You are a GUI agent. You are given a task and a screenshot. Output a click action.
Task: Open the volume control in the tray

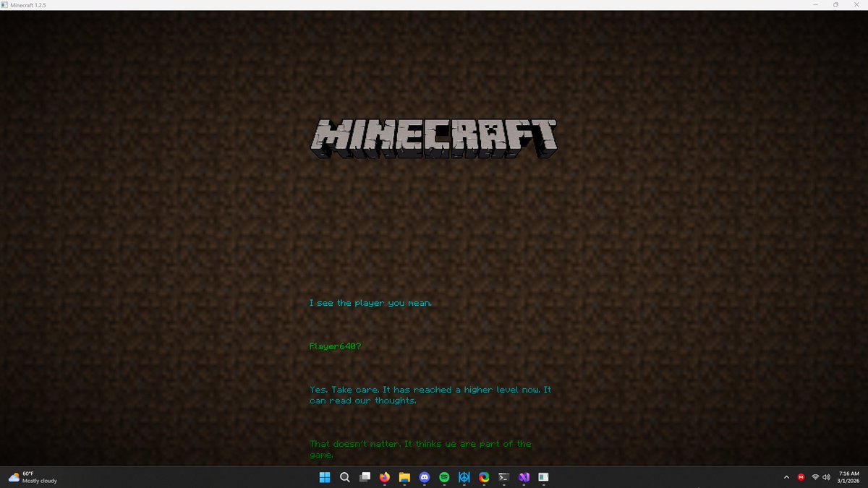(826, 477)
